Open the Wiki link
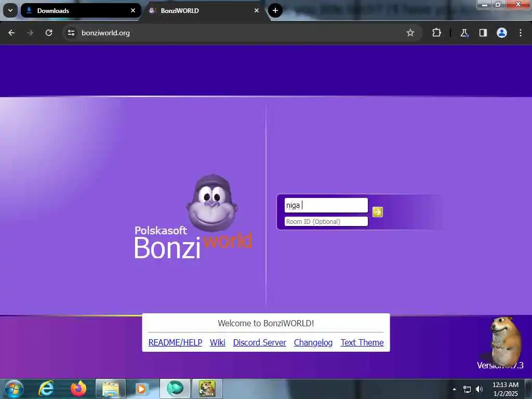This screenshot has height=399, width=532. 218,343
